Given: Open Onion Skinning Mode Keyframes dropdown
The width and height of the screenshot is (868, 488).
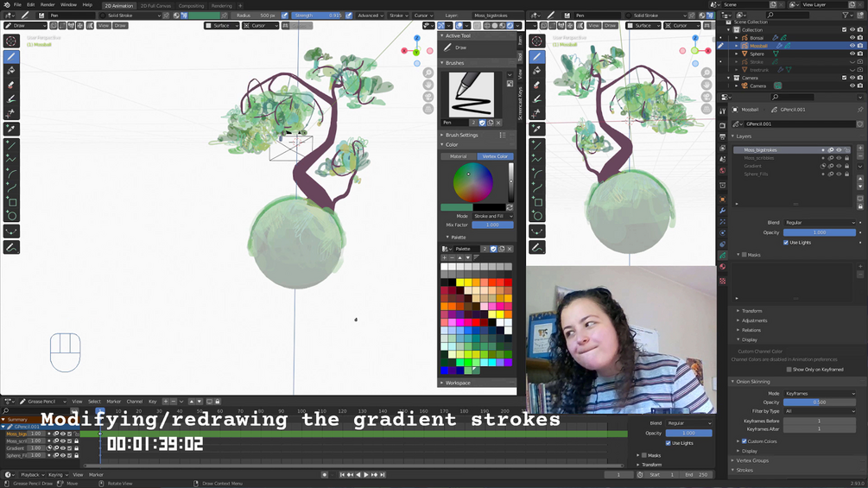Looking at the screenshot, I should pyautogui.click(x=820, y=393).
